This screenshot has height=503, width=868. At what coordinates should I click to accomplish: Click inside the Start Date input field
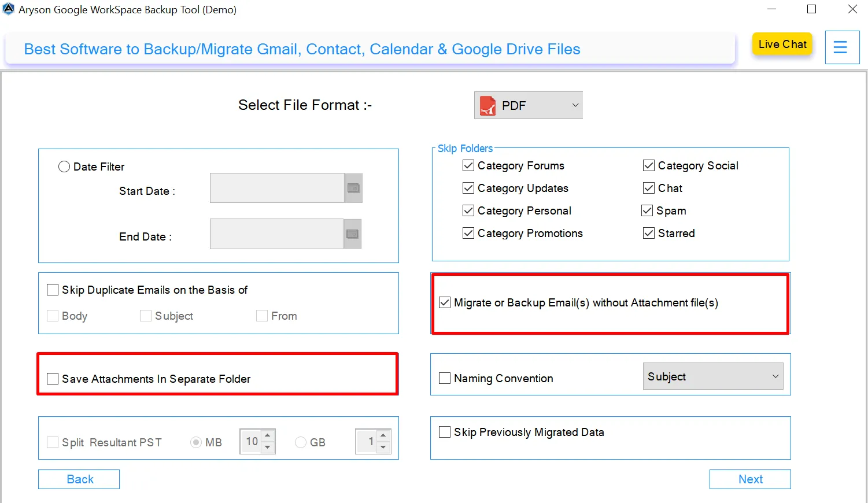coord(277,188)
